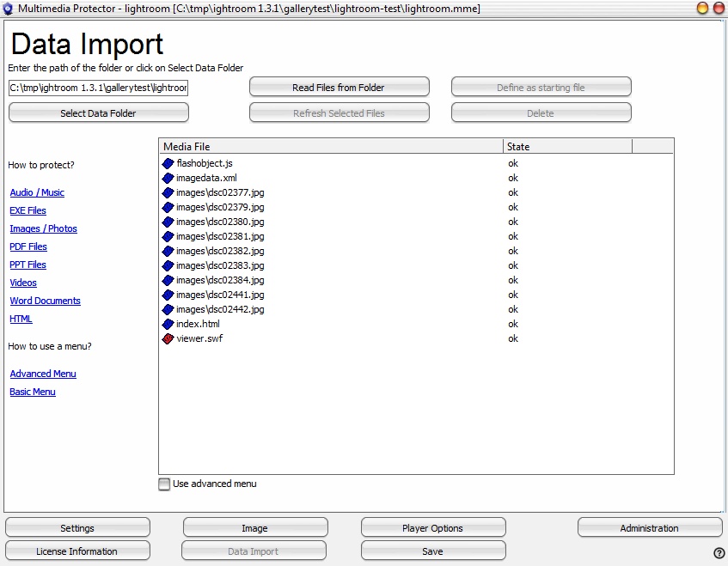Switch to the Player Options section
This screenshot has width=728, height=566.
point(433,527)
